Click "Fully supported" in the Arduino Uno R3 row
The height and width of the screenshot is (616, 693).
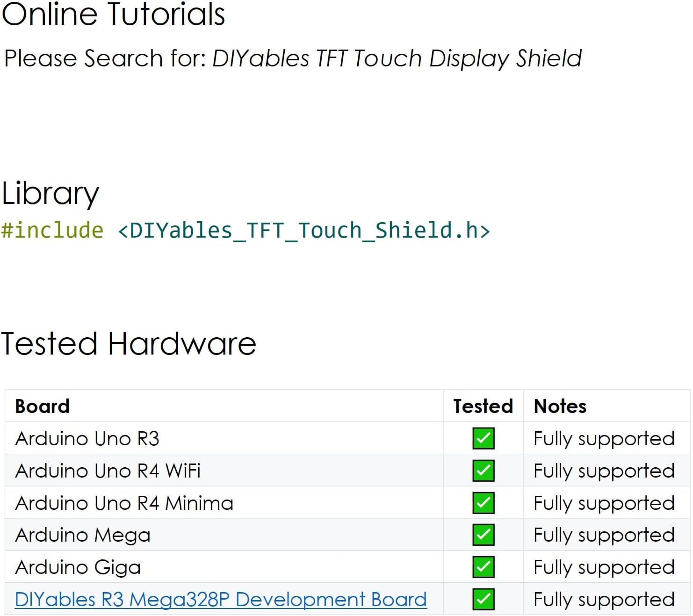click(x=604, y=439)
